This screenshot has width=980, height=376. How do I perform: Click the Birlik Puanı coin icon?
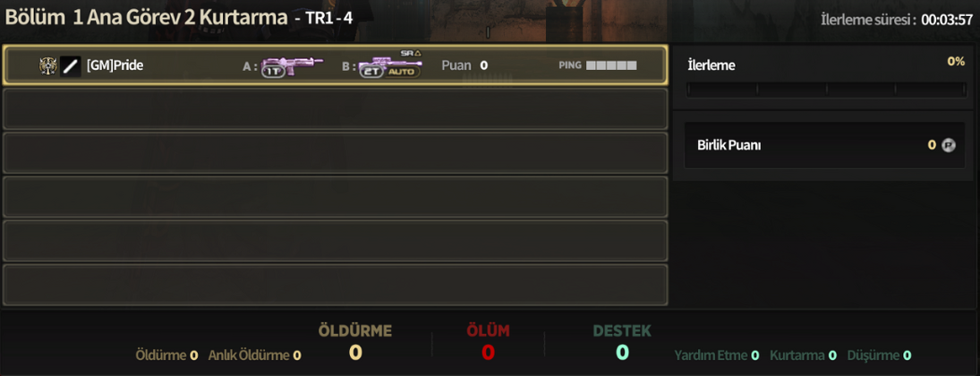pos(949,145)
